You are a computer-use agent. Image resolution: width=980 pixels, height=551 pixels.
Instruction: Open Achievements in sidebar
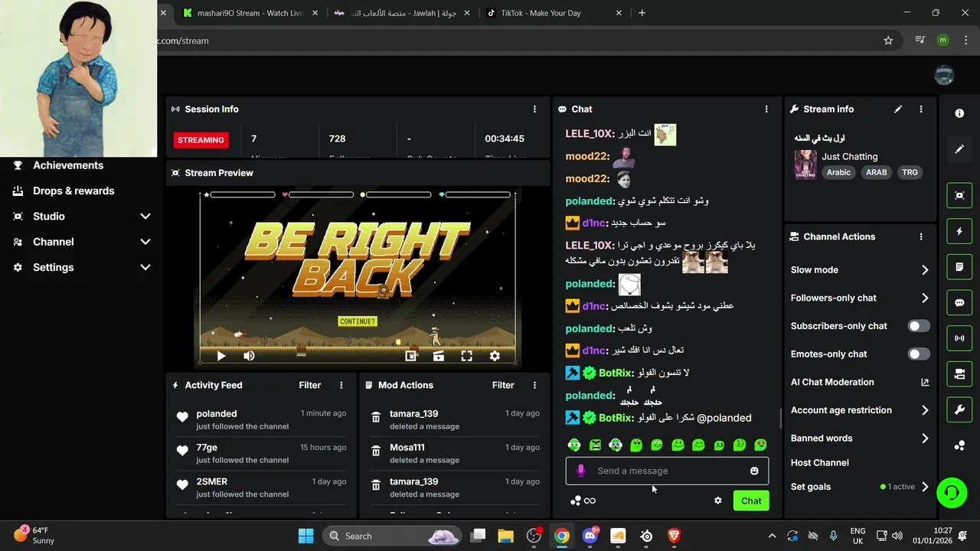click(68, 165)
